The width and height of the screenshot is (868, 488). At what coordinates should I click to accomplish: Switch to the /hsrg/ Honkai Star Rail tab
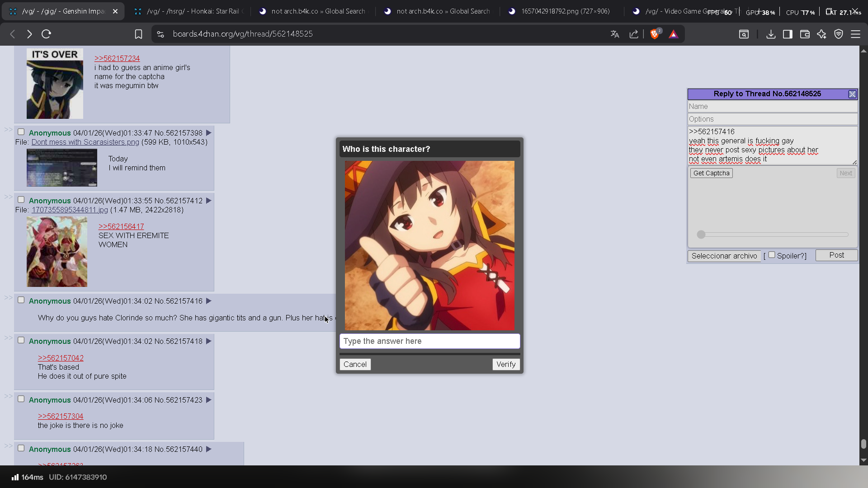(189, 11)
